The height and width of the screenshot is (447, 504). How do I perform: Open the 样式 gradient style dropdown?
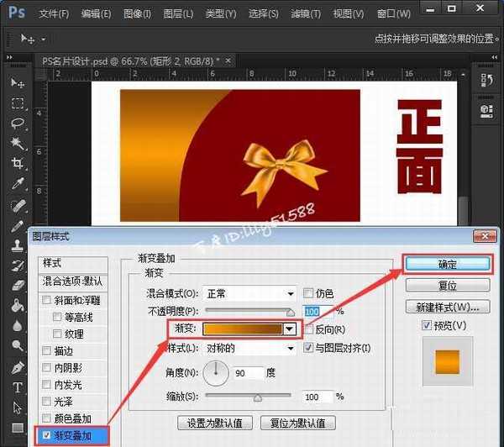pos(250,348)
